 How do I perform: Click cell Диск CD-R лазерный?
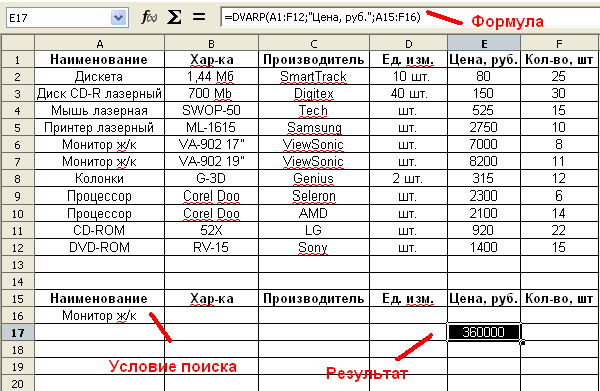99,93
